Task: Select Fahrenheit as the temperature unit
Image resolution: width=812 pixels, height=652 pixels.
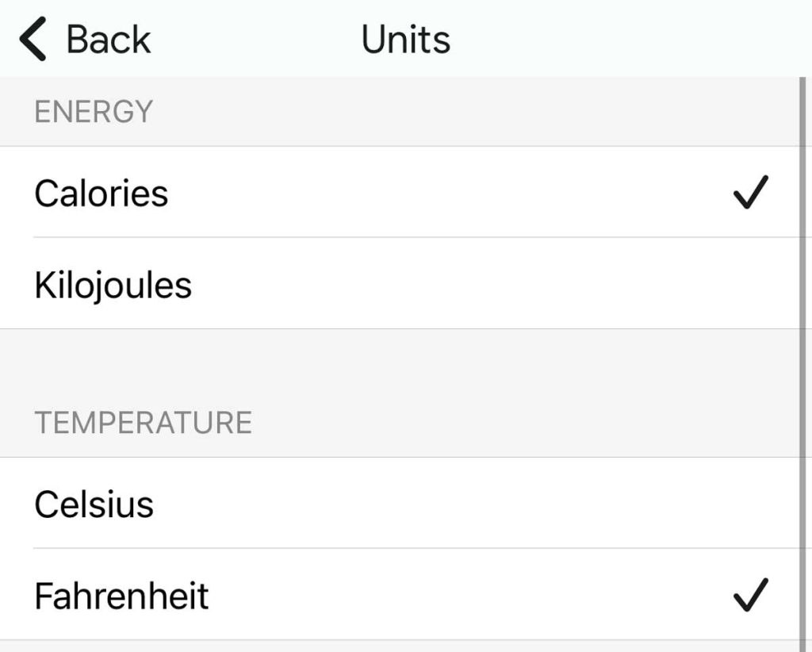Action: click(x=121, y=596)
